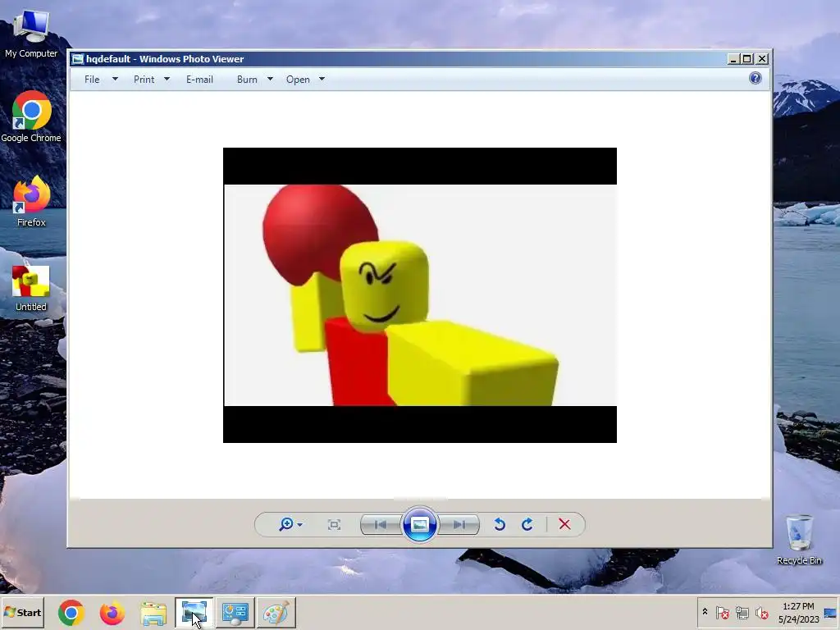Expand the zoom dropdown arrow
This screenshot has width=840, height=630.
click(300, 525)
